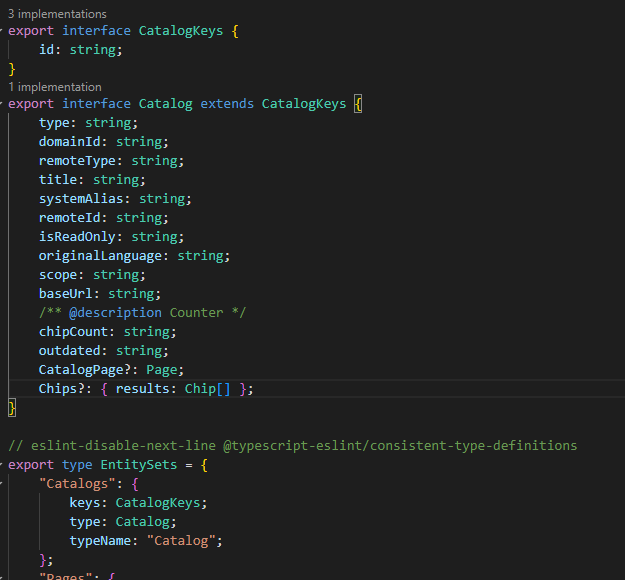Click the EntitySets type name
This screenshot has width=625, height=580.
pyautogui.click(x=138, y=464)
